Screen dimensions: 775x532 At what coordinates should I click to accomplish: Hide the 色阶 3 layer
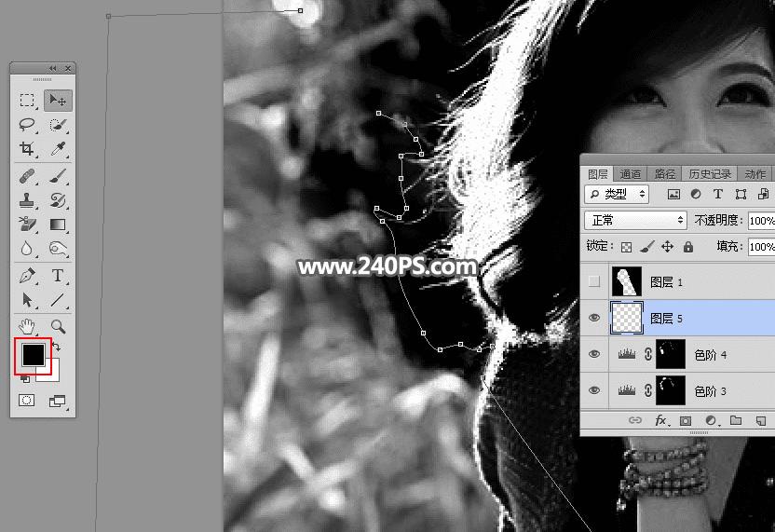pyautogui.click(x=594, y=390)
